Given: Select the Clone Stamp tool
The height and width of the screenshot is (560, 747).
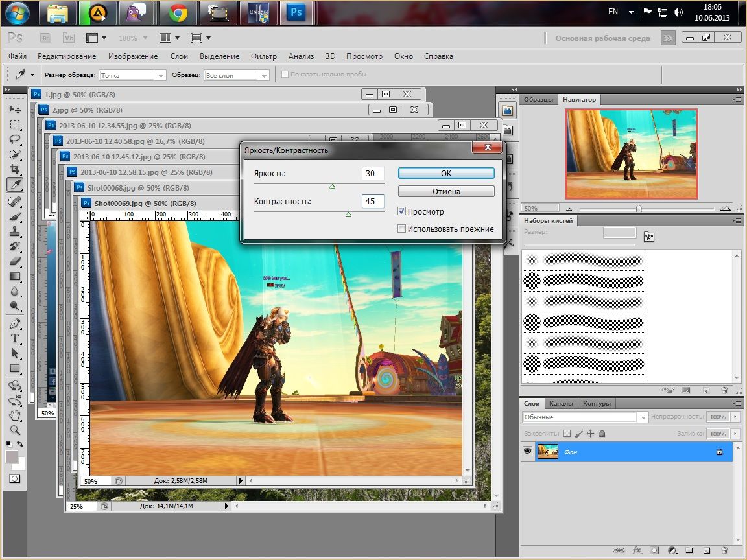Looking at the screenshot, I should [15, 231].
